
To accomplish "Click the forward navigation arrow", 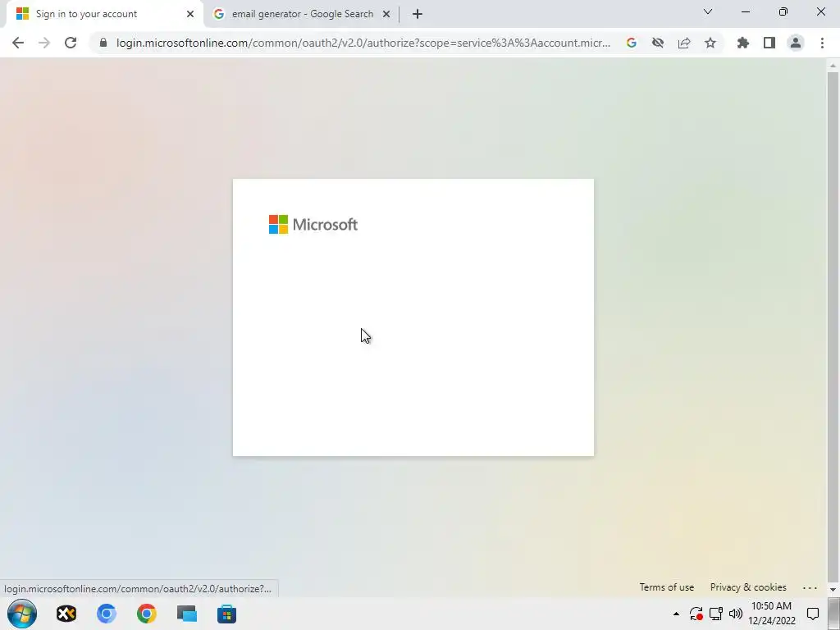I will [x=44, y=43].
